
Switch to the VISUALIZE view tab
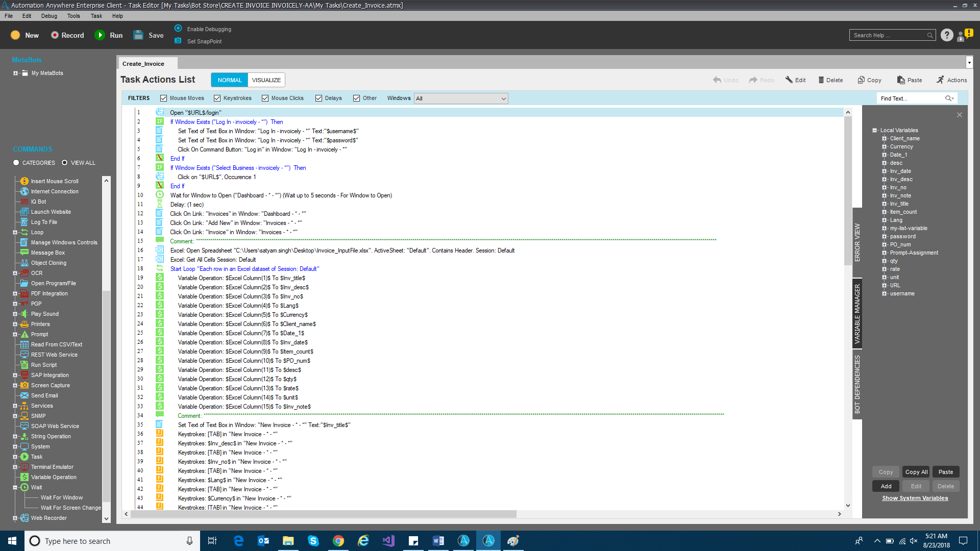coord(266,80)
